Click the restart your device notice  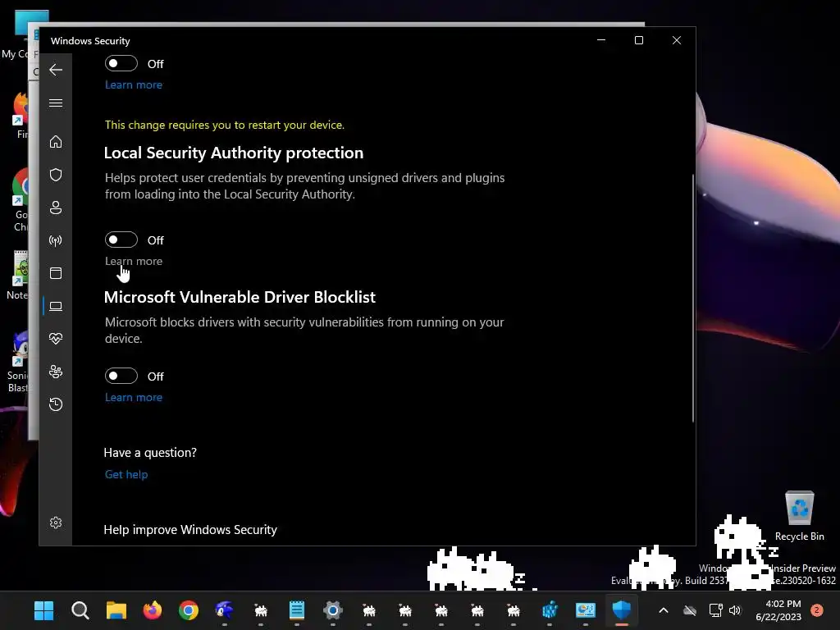click(x=225, y=125)
